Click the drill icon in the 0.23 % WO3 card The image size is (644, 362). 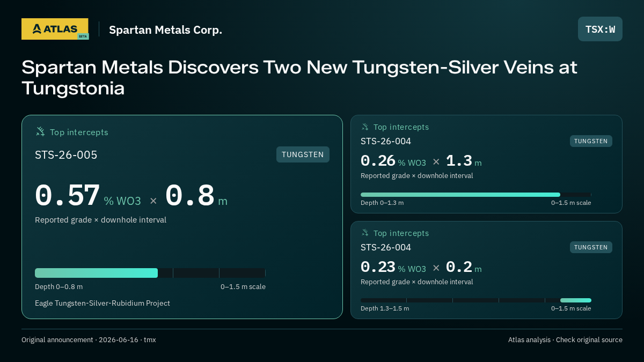pos(365,233)
